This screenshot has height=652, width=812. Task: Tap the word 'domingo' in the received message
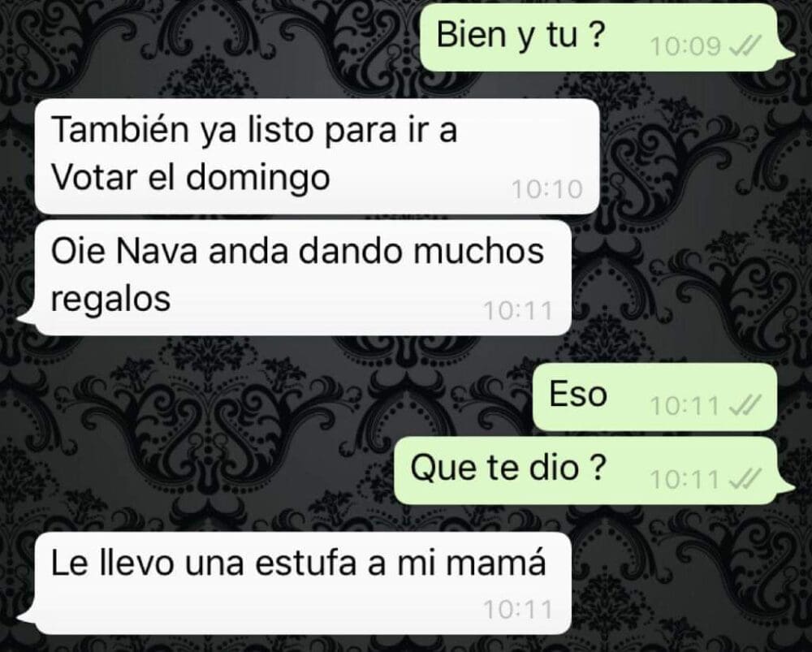(x=257, y=179)
